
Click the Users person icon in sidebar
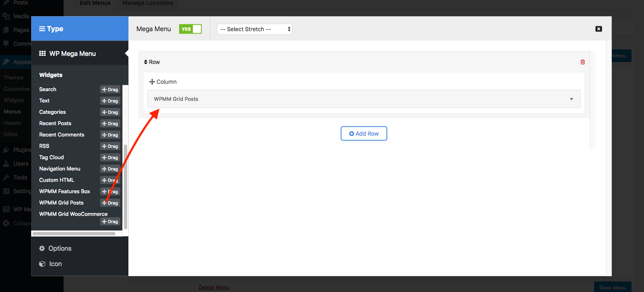pyautogui.click(x=6, y=164)
